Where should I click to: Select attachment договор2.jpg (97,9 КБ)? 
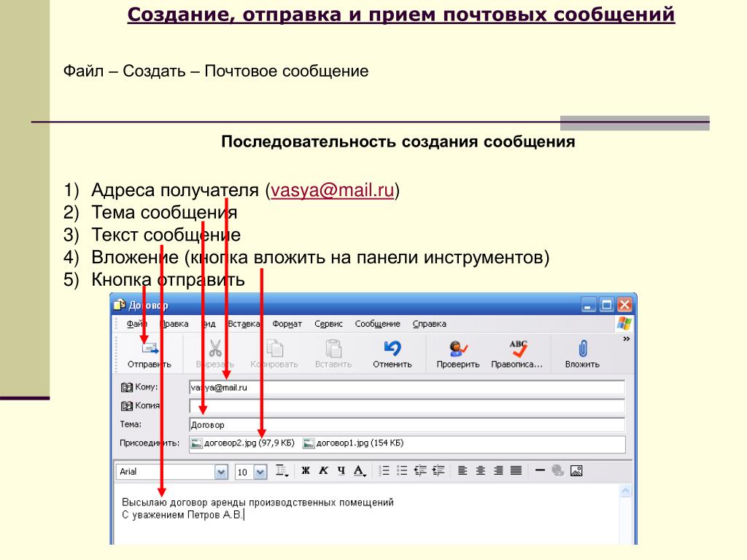242,443
